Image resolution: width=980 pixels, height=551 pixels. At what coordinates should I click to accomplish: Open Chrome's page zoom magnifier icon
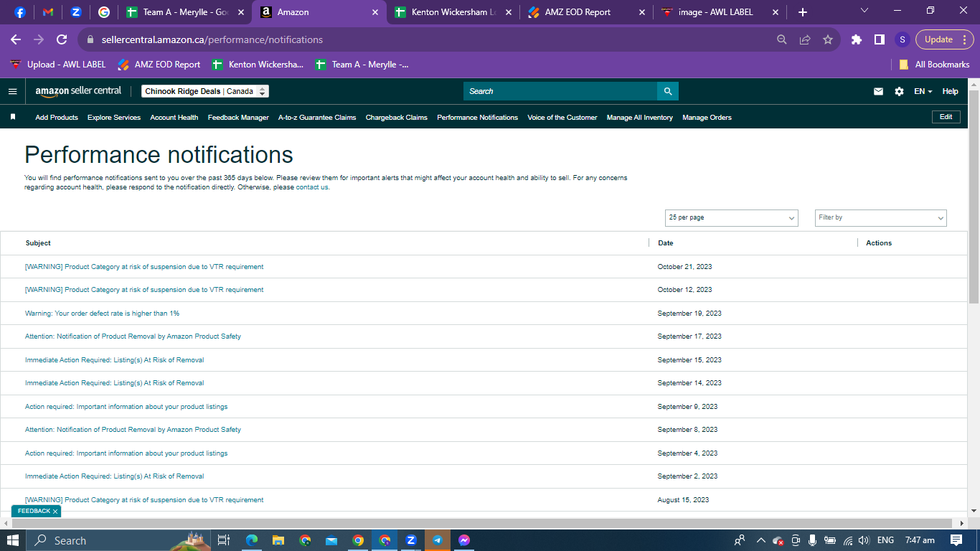782,39
